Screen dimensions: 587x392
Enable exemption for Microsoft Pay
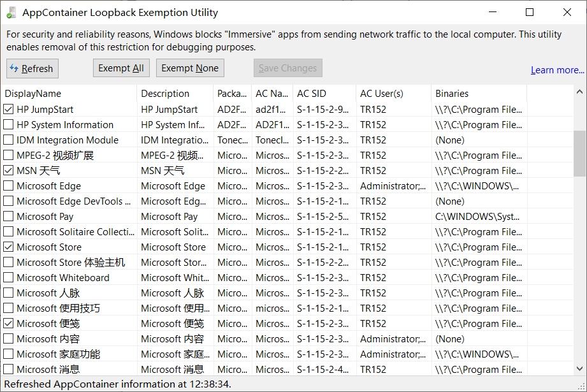point(8,216)
